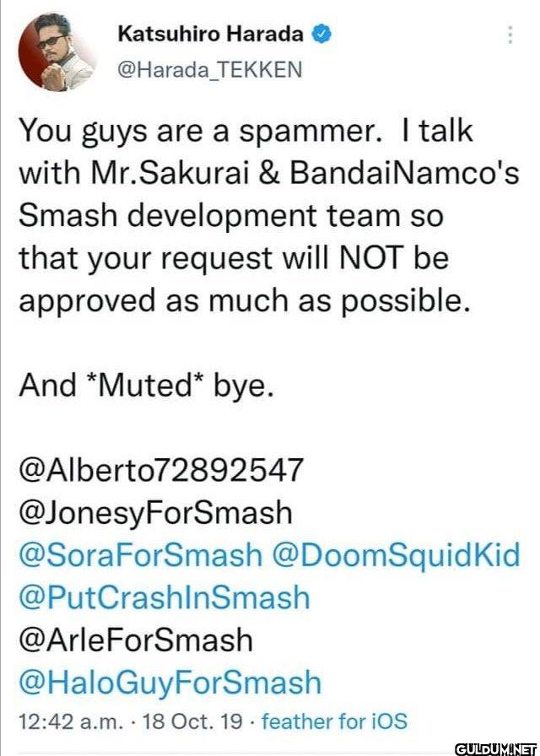
Task: Click the tweet body starting 'You guys are'
Action: 269,215
